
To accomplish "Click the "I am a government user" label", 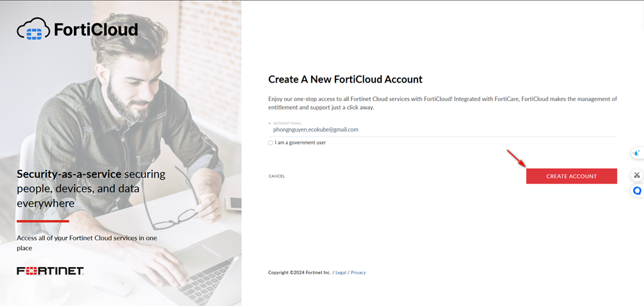I will (x=301, y=143).
